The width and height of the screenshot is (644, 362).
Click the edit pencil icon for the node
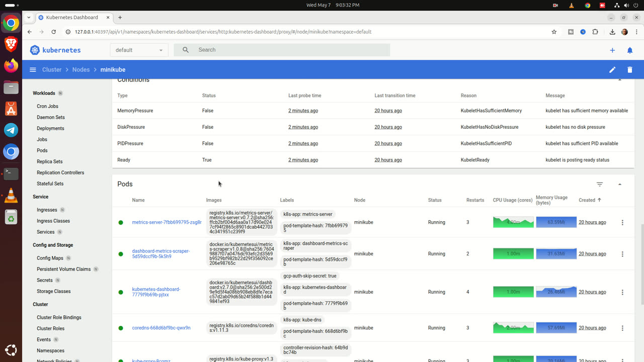(x=612, y=70)
